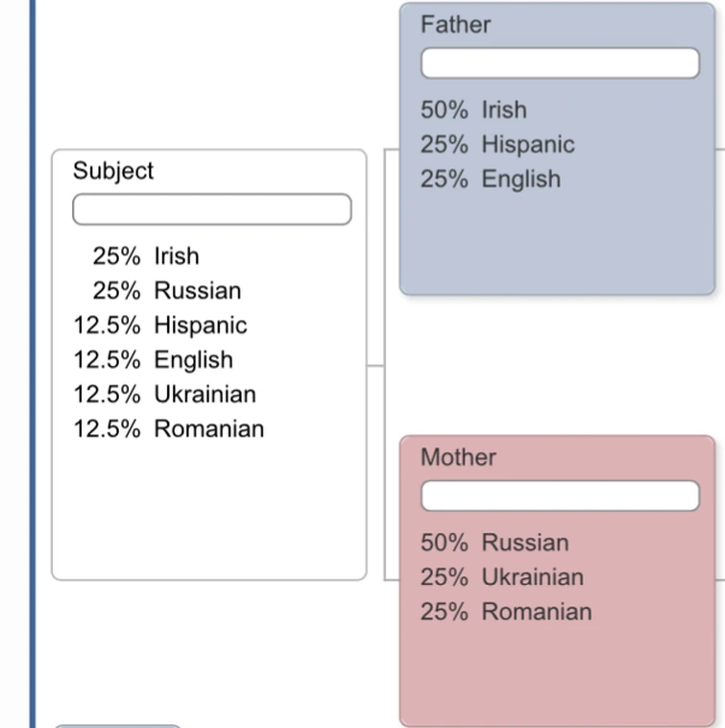Viewport: 725px width, 728px height.
Task: Pick the Subject's 12.5% Romanian entry
Action: point(168,429)
